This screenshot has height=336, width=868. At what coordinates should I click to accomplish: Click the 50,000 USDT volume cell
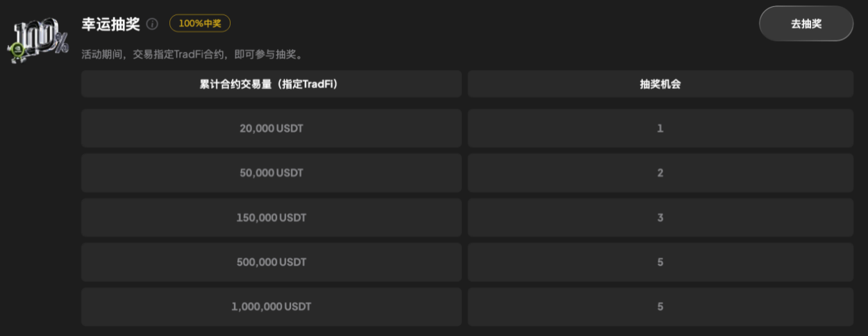click(x=272, y=173)
